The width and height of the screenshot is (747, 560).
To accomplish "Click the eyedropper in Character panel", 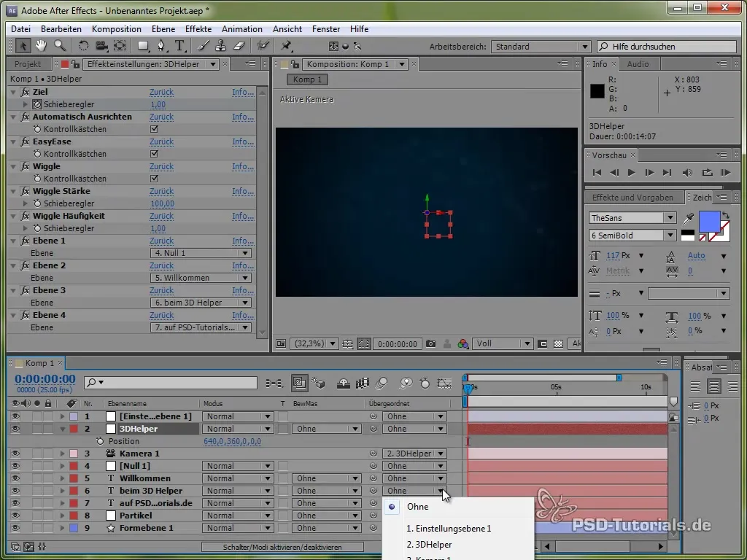I will [688, 219].
